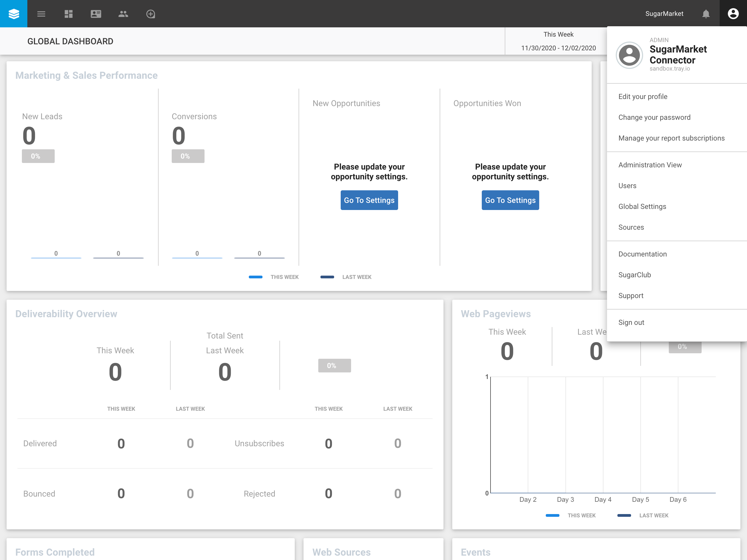Screen dimensions: 747x560
Task: Open the notifications bell icon
Action: pos(705,14)
